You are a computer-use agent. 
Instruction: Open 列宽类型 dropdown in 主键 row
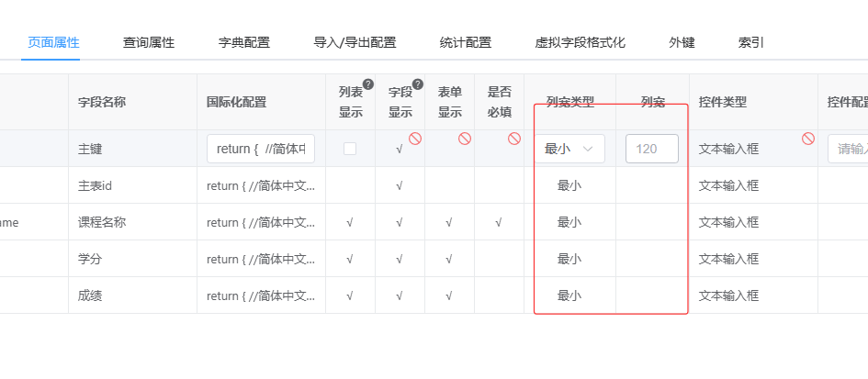pos(569,149)
